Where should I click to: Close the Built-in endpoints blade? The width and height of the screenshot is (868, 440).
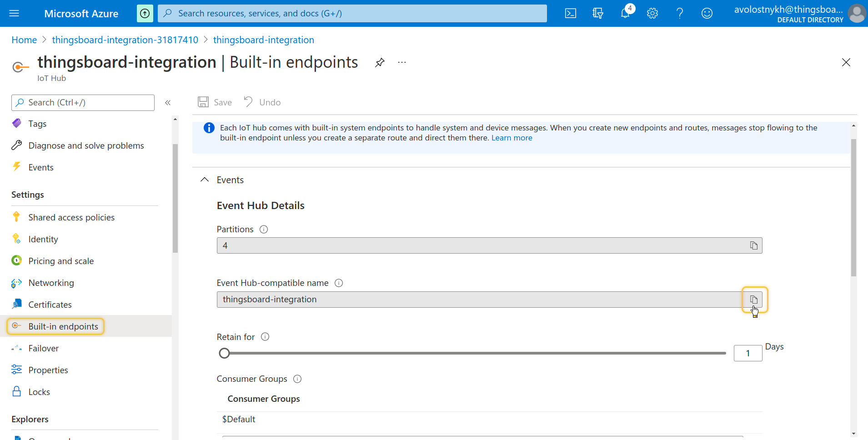tap(846, 62)
